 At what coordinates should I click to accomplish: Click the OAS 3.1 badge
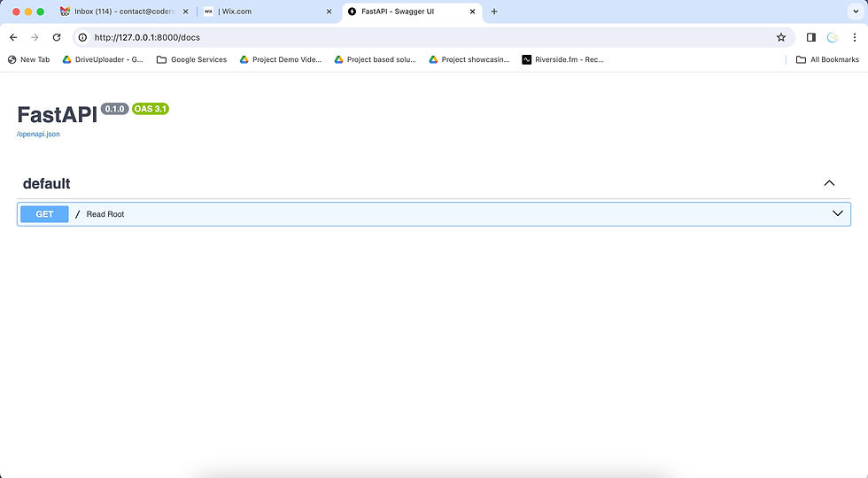pos(151,109)
